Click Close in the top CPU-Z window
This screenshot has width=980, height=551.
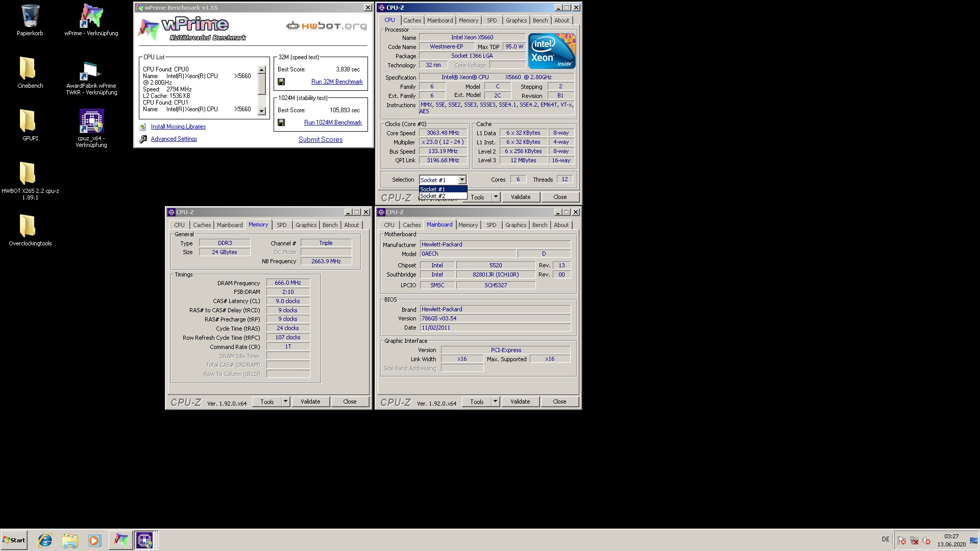(560, 197)
